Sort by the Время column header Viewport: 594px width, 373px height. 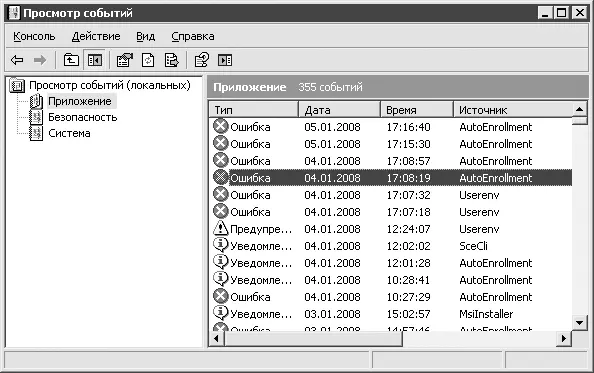[x=417, y=110]
